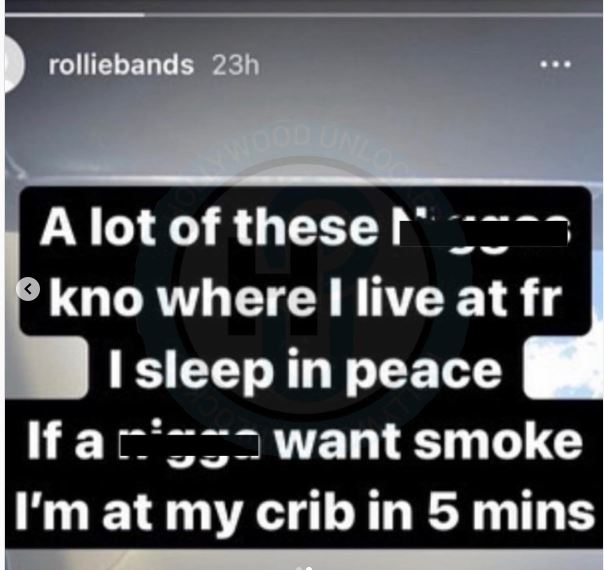This screenshot has width=604, height=570.
Task: Open the rolliebands username link
Action: coord(121,65)
